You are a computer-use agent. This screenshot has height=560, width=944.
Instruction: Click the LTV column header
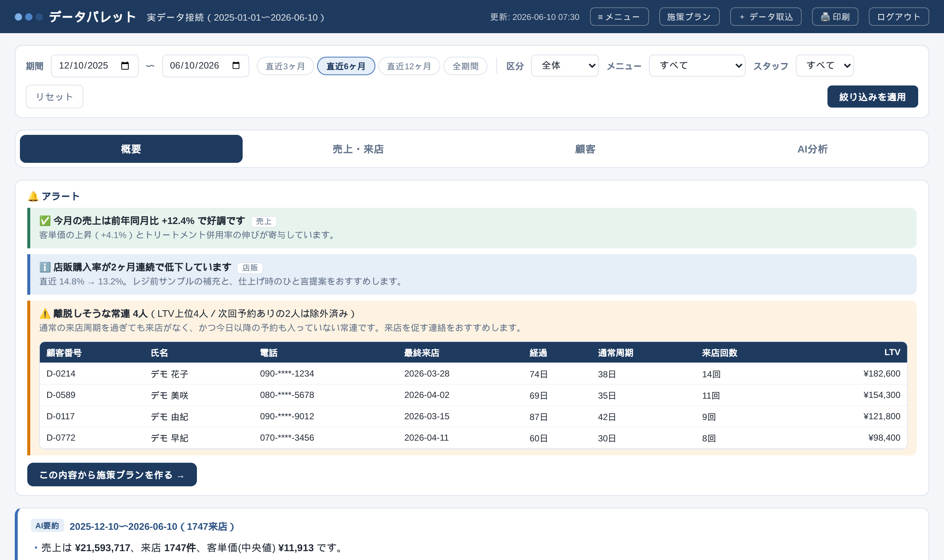[x=892, y=353]
